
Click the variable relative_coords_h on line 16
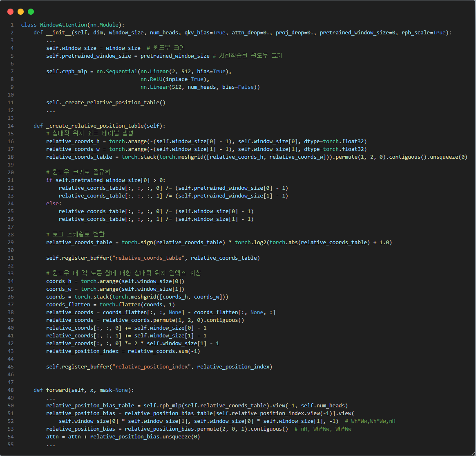73,141
